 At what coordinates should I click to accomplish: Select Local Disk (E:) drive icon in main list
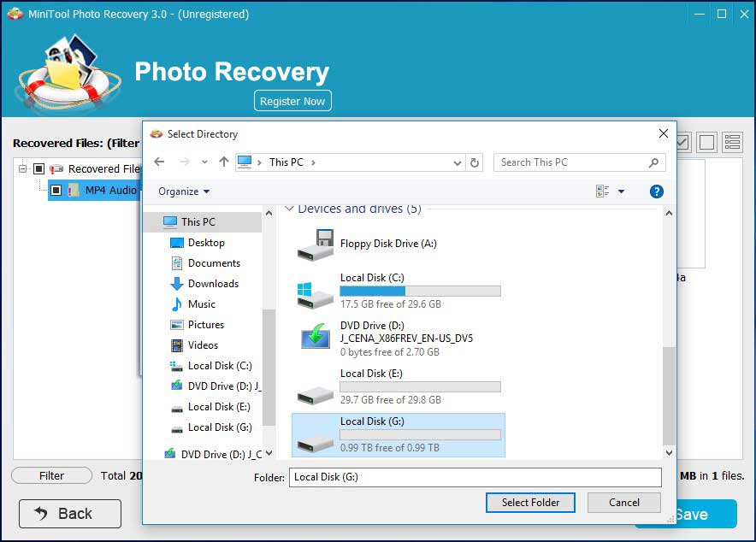click(x=315, y=396)
